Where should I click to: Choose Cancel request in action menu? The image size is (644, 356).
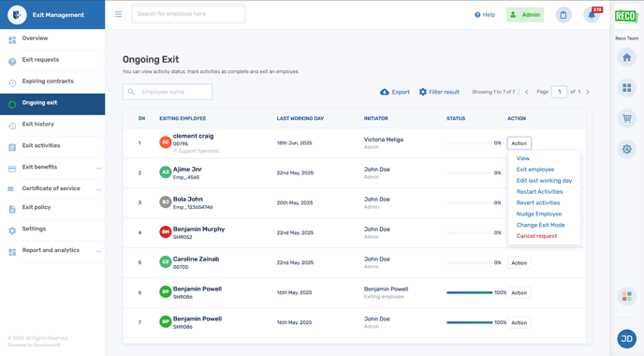coord(536,236)
